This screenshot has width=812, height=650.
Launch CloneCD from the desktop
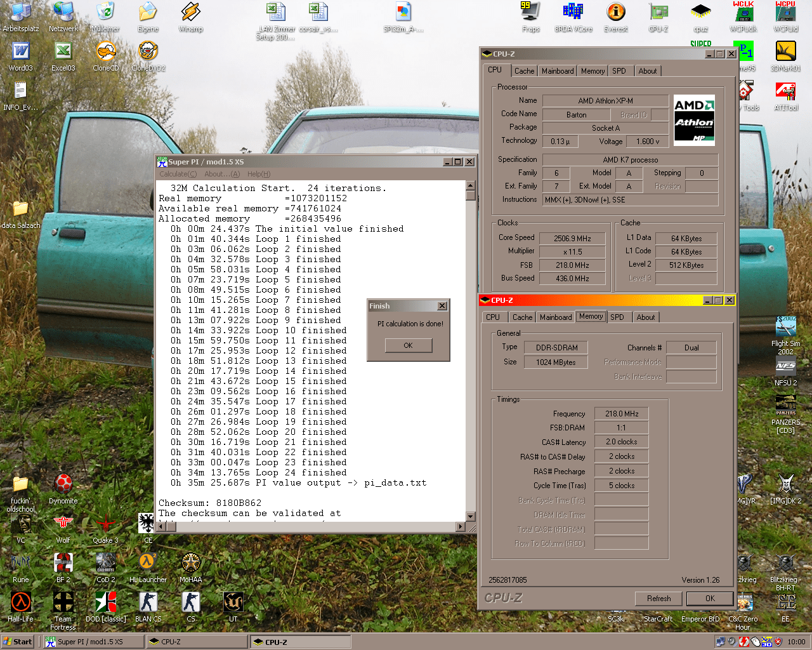106,56
